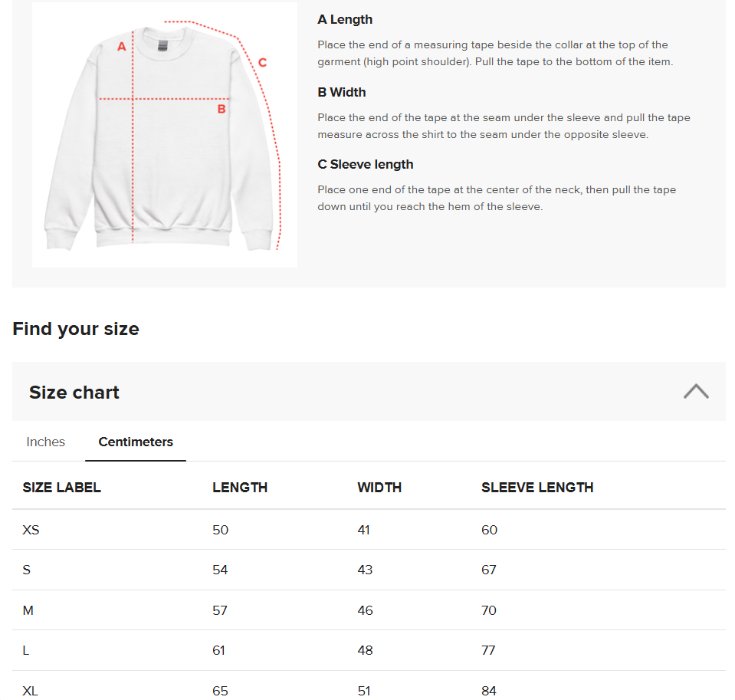Click the 'B Width' heading text

(x=342, y=92)
